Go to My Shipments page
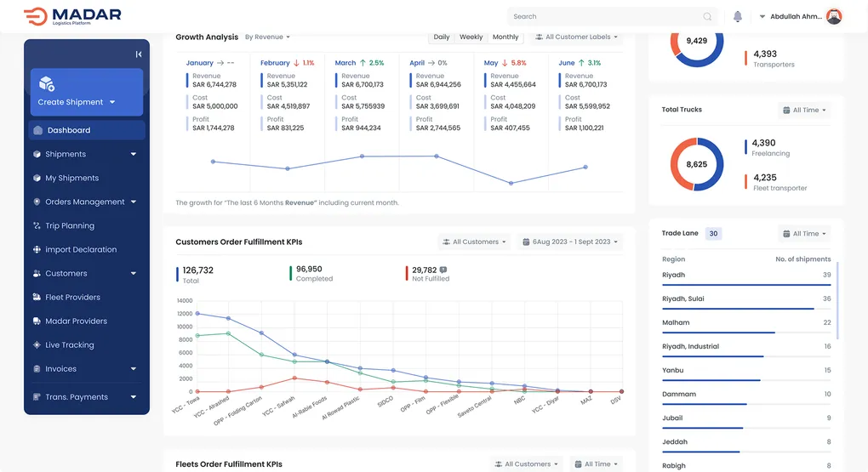Screen dimensions: 868x472 (x=72, y=179)
